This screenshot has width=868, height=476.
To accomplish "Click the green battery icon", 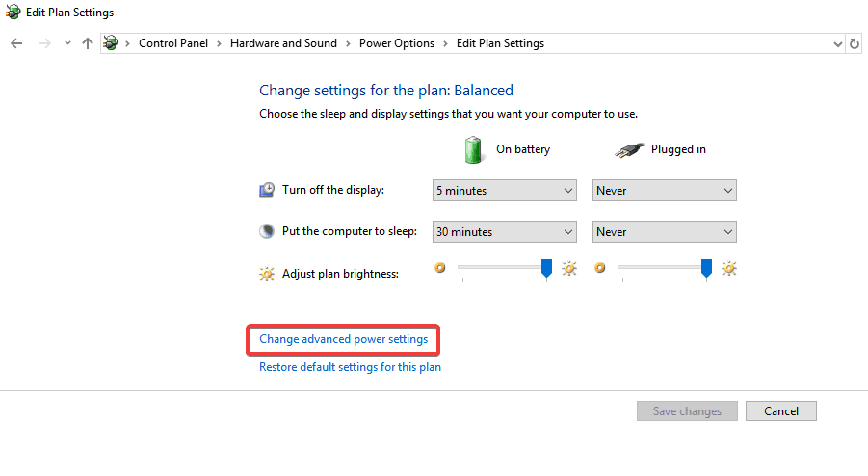I will [472, 149].
